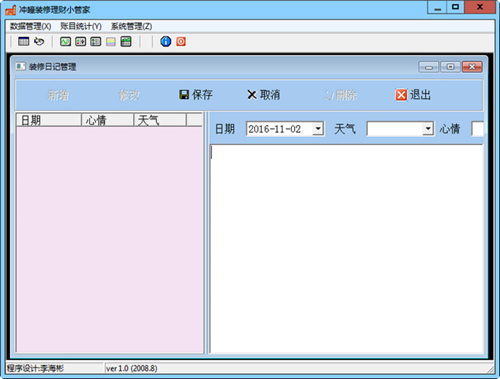This screenshot has width=500, height=379.
Task: Click the 退出 exit button
Action: click(x=413, y=95)
